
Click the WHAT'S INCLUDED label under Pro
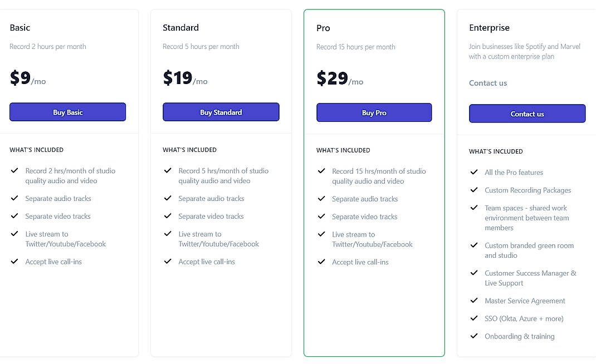pyautogui.click(x=343, y=150)
